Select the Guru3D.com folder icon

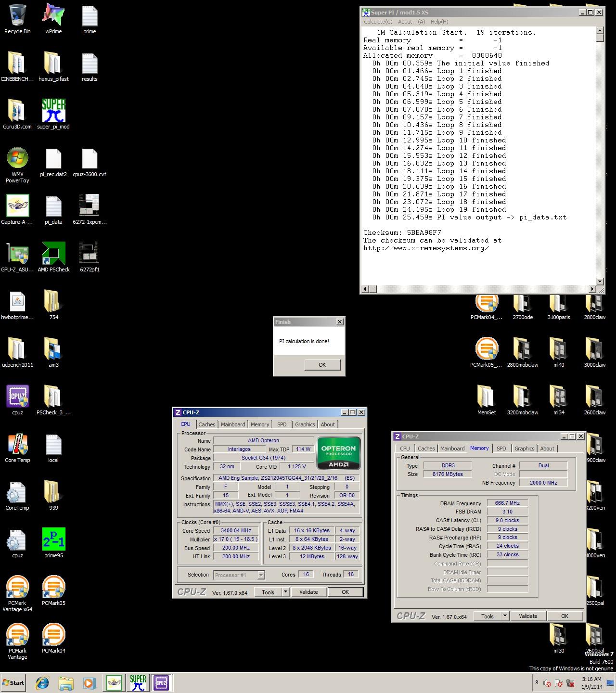pos(17,115)
